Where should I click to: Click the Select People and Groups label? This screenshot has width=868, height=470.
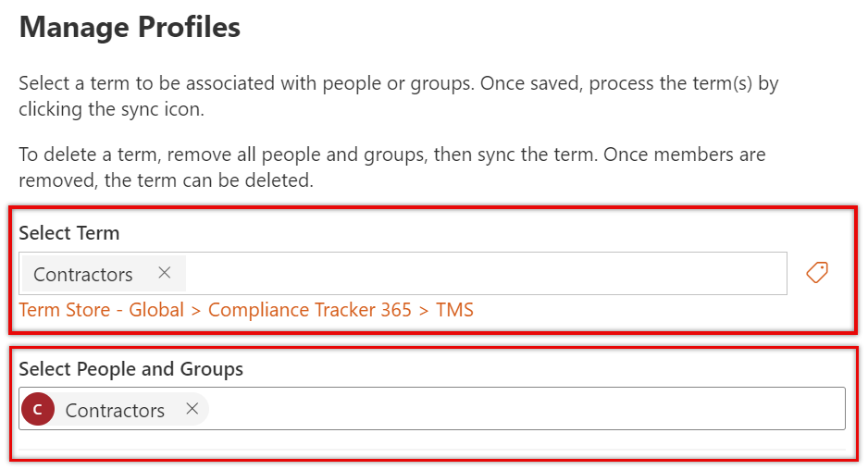coord(131,369)
